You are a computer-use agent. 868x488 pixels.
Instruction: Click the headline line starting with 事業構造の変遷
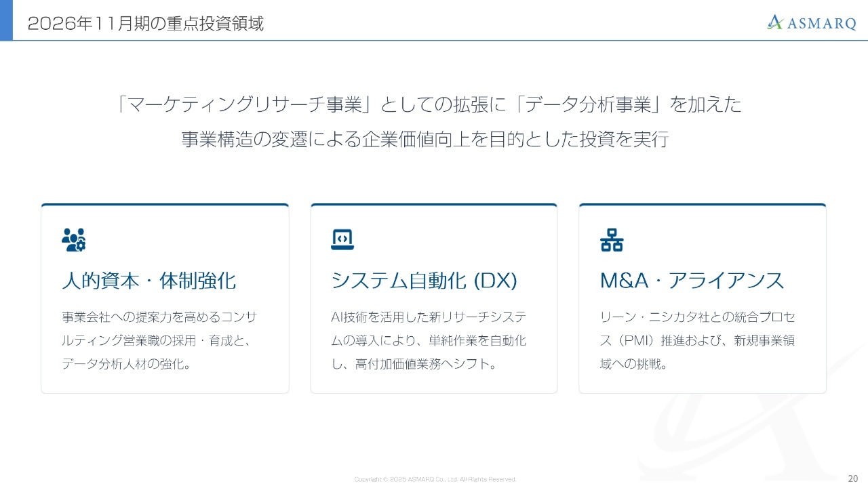tap(425, 140)
